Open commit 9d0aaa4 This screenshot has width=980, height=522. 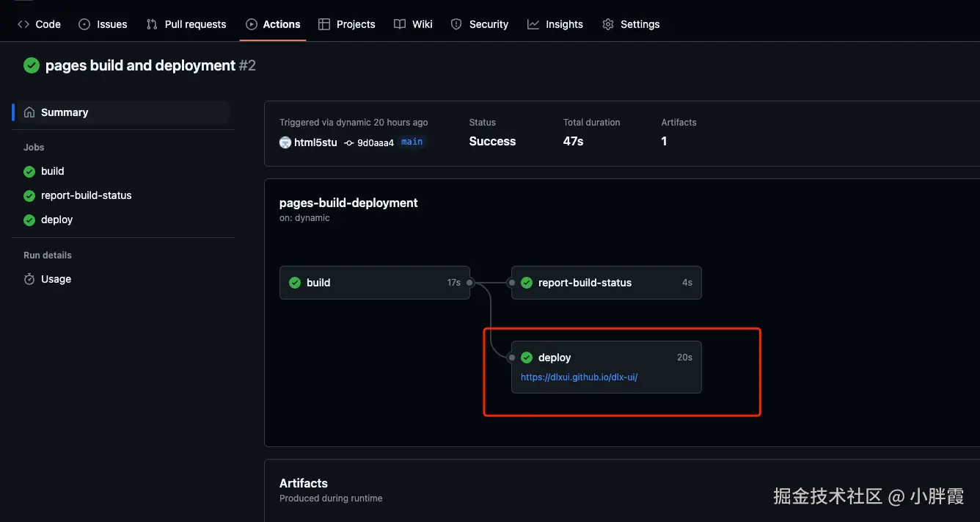click(x=376, y=142)
